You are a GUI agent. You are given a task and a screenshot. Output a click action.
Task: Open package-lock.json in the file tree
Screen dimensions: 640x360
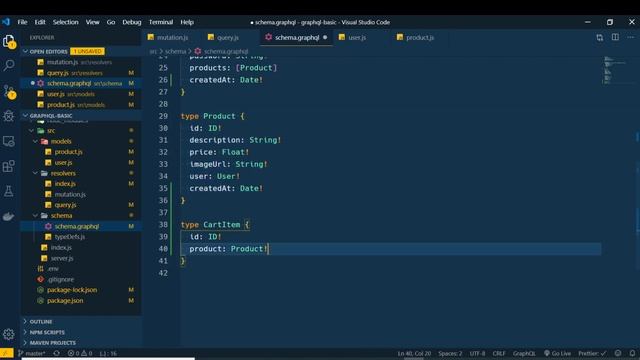(72, 290)
